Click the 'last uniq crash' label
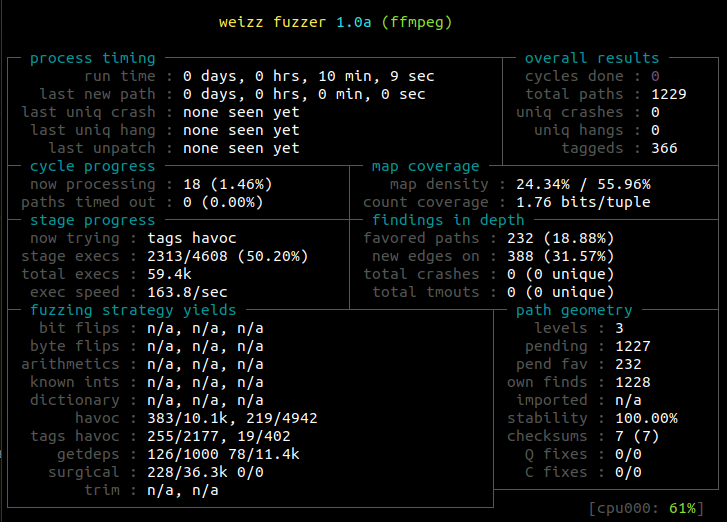Screen dimensions: 727x522 point(89,112)
